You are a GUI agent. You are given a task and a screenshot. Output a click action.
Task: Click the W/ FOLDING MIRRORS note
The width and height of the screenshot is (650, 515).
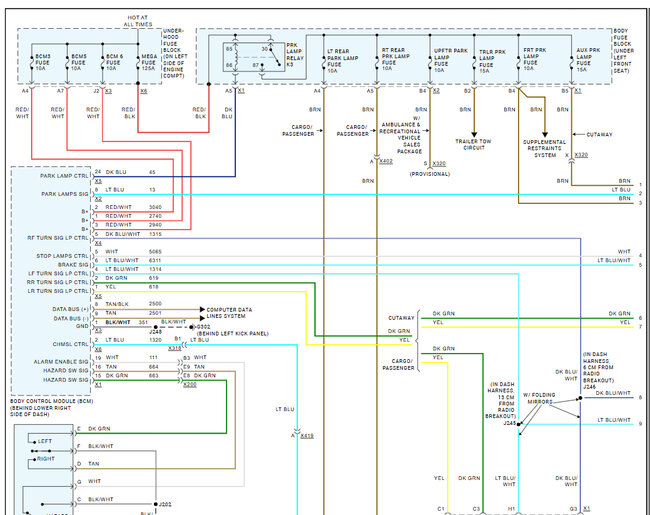(x=539, y=398)
